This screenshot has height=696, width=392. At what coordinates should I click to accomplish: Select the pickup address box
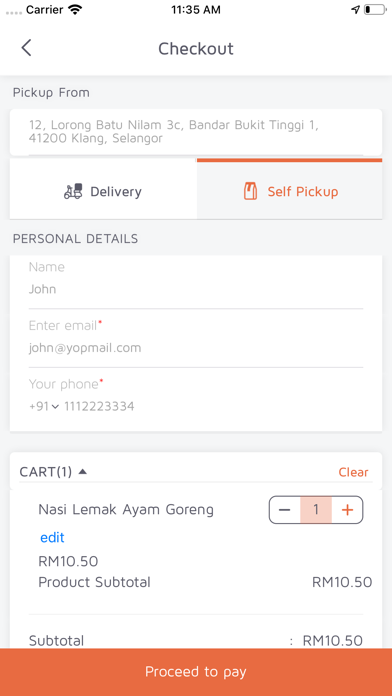pos(196,132)
